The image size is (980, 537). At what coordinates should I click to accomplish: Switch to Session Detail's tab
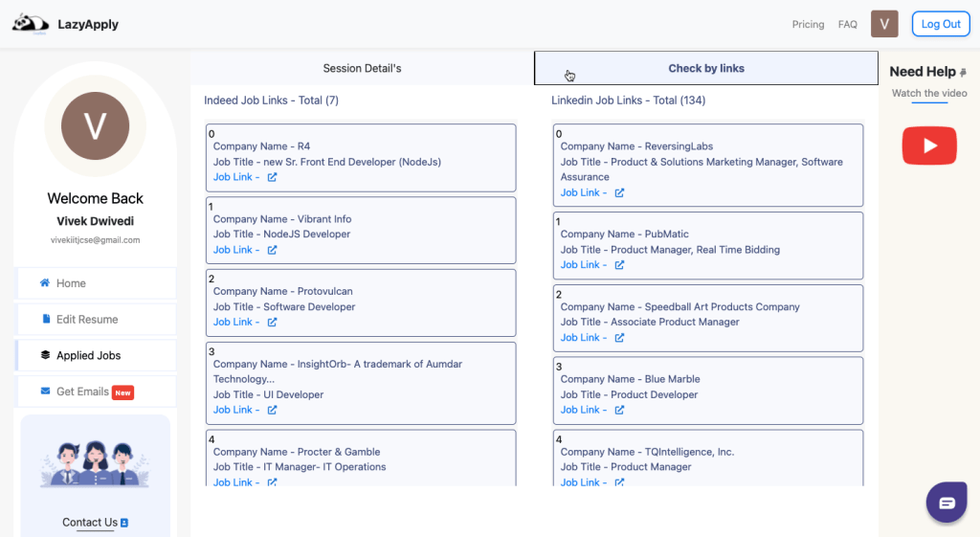[x=362, y=68]
